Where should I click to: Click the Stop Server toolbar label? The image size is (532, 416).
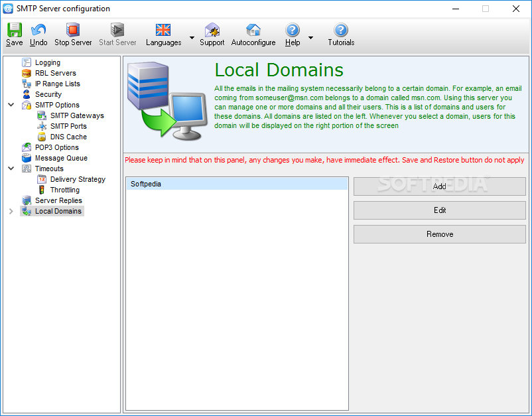coord(73,42)
